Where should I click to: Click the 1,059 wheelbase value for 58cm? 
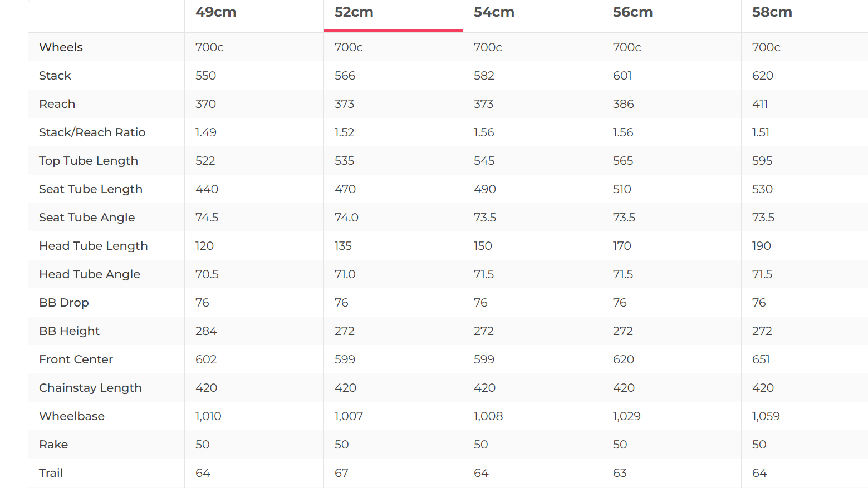[x=766, y=416]
